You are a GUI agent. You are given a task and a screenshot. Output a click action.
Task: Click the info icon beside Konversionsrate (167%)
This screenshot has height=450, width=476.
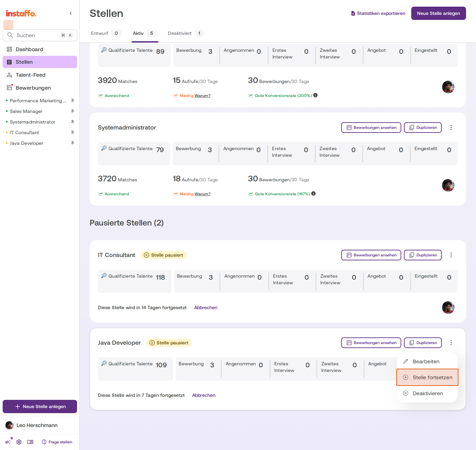pos(314,194)
